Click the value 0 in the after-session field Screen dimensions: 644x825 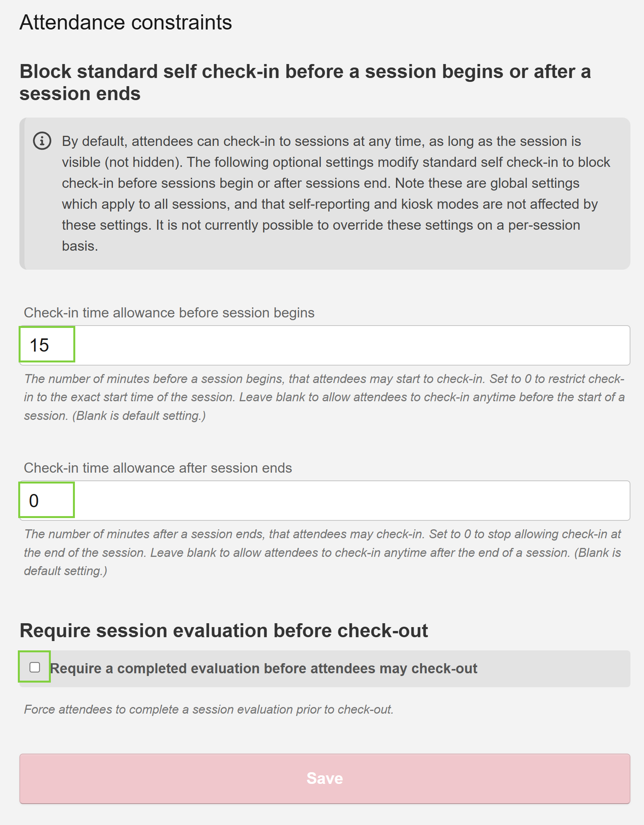34,501
